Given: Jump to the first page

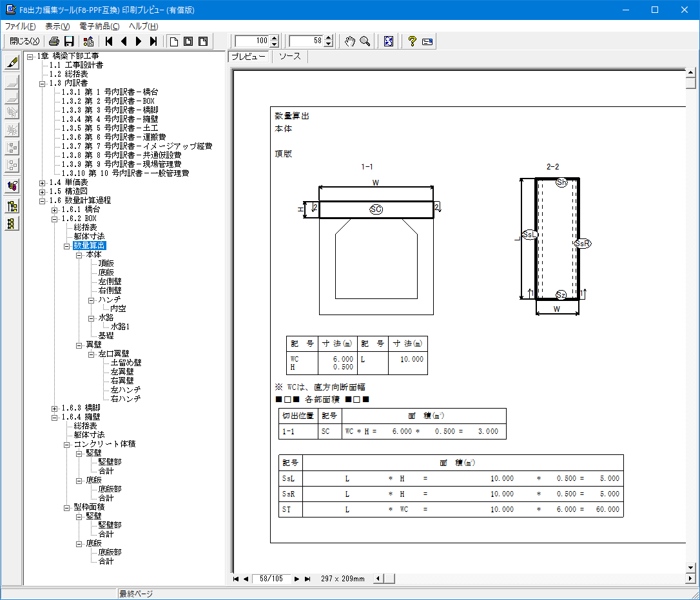Looking at the screenshot, I should point(109,41).
